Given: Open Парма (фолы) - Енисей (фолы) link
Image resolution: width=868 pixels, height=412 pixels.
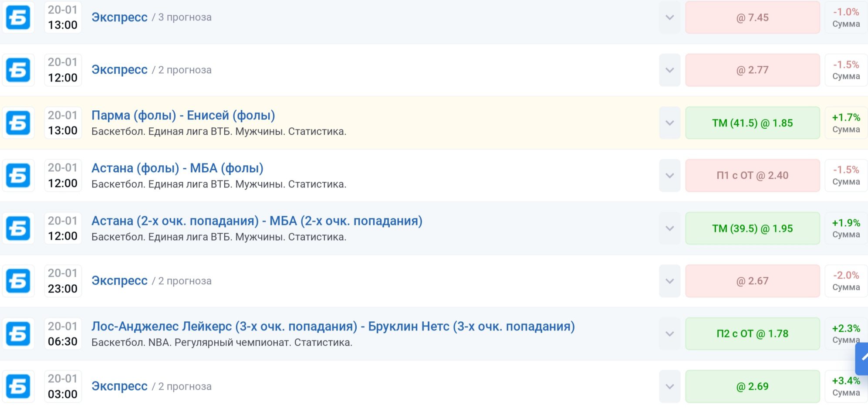Looking at the screenshot, I should [183, 116].
